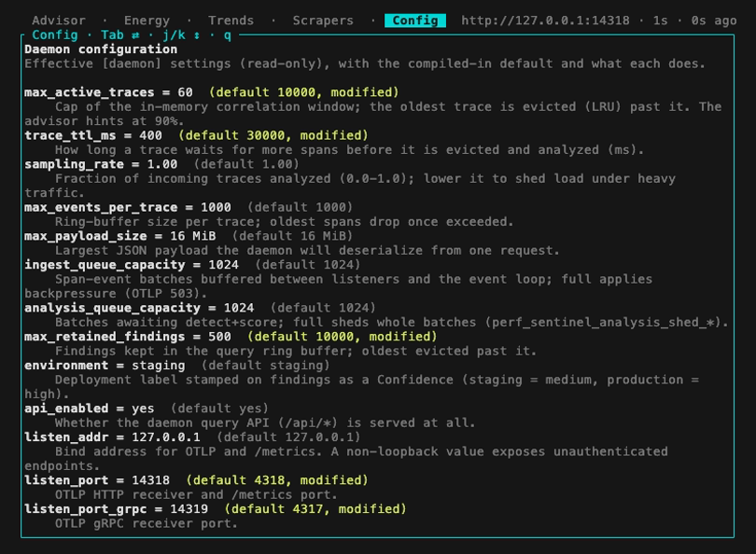The height and width of the screenshot is (554, 756).
Task: Click '(default 16 MiB)' note
Action: point(292,236)
